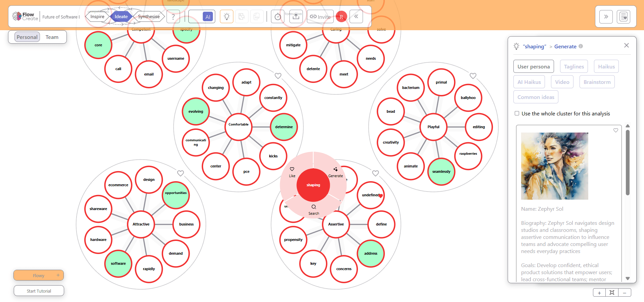Image resolution: width=644 pixels, height=302 pixels.
Task: Open the liked notes list icon
Action: (x=624, y=16)
